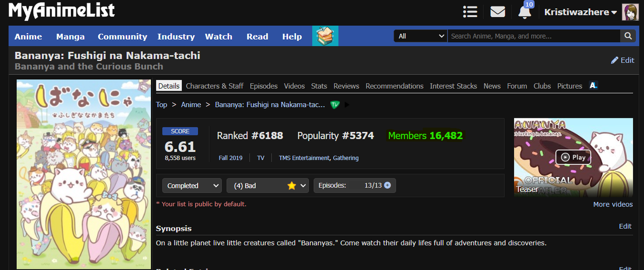The image size is (644, 270).
Task: Switch to the Forum tab
Action: [517, 86]
